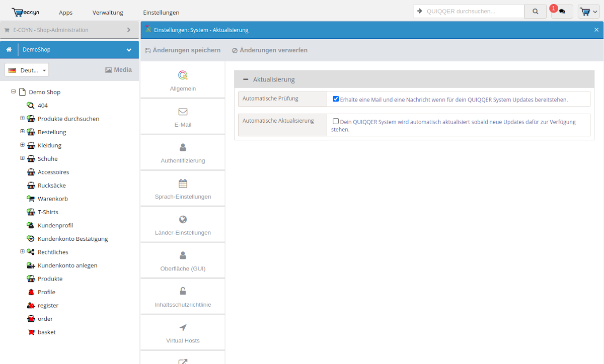Image resolution: width=604 pixels, height=364 pixels.
Task: Open the Länder-Einstellungen globe icon
Action: (183, 219)
